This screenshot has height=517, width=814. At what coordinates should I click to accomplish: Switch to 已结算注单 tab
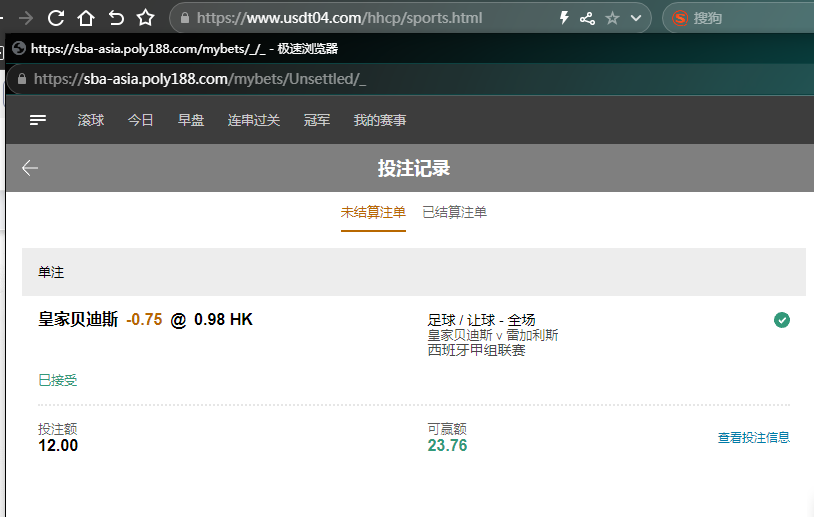click(454, 212)
